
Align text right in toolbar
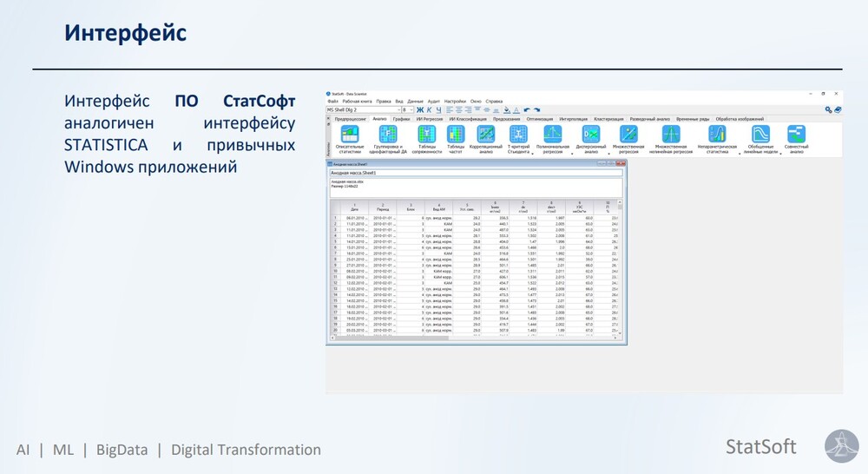click(x=469, y=110)
